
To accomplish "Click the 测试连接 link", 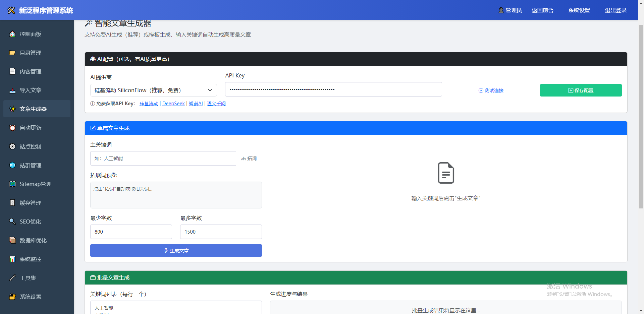I will tap(491, 90).
